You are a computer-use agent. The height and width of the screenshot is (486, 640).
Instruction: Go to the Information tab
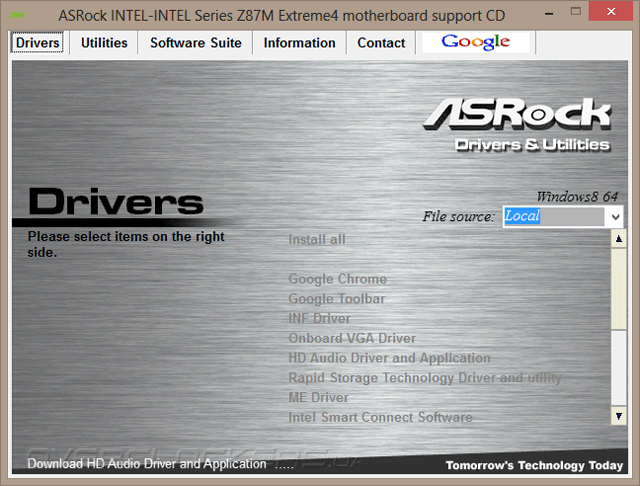[299, 43]
